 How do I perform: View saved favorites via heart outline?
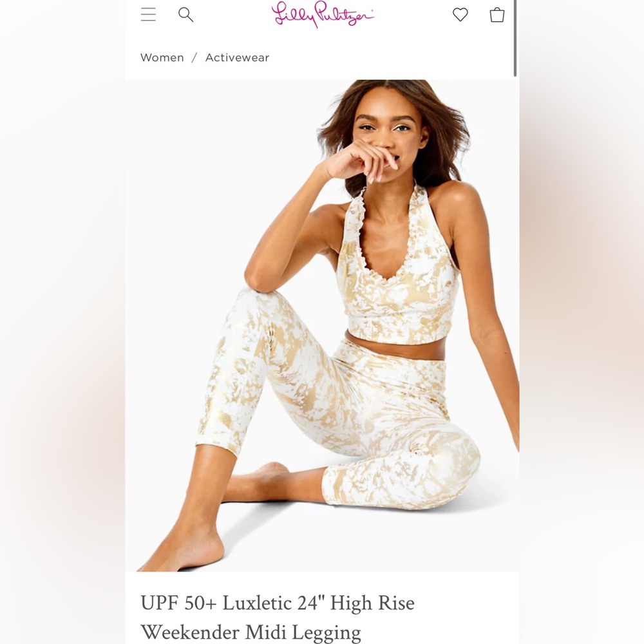pos(460,15)
